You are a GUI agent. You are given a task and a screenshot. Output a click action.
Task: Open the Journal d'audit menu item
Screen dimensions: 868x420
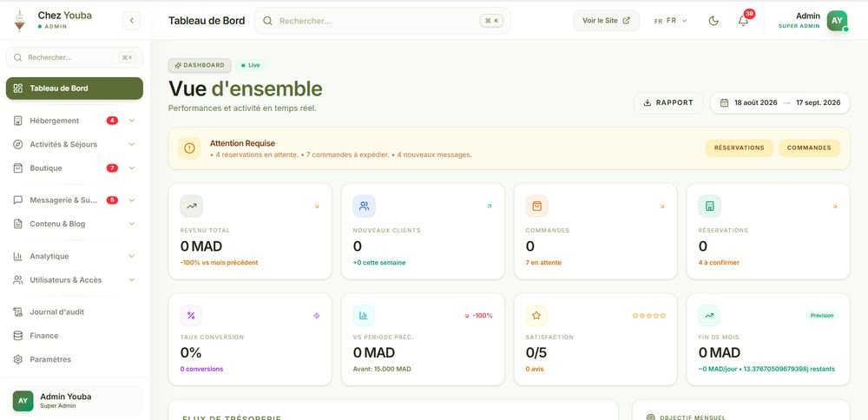pos(74,312)
